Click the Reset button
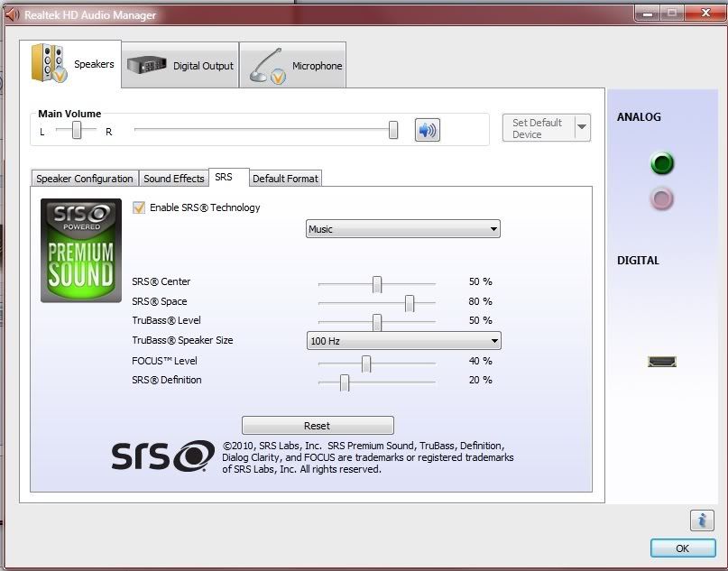Image resolution: width=728 pixels, height=571 pixels. [x=318, y=426]
